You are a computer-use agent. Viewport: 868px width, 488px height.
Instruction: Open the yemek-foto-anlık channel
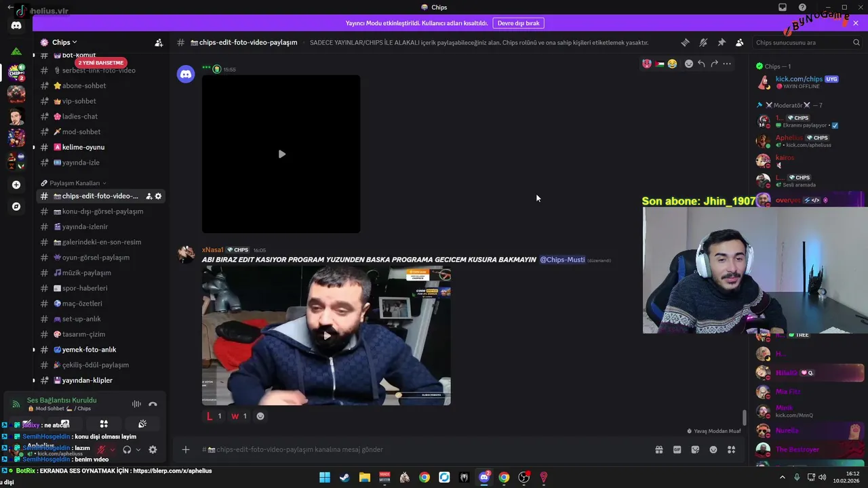pos(99,350)
